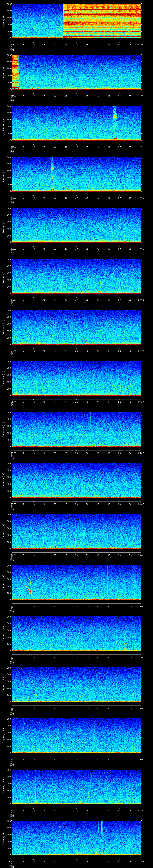Click the quiet 1:48:00 spectrogram panel
This screenshot has width=153, height=868.
tap(76, 225)
